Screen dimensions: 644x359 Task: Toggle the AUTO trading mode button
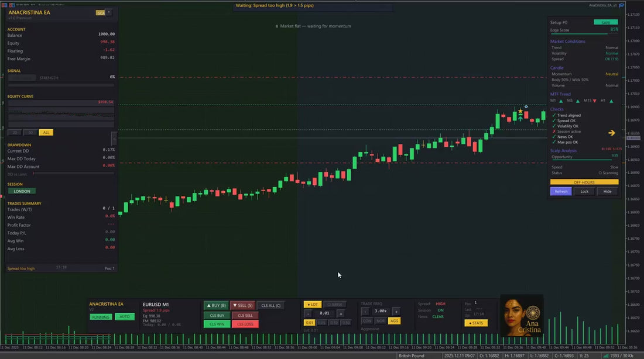124,317
